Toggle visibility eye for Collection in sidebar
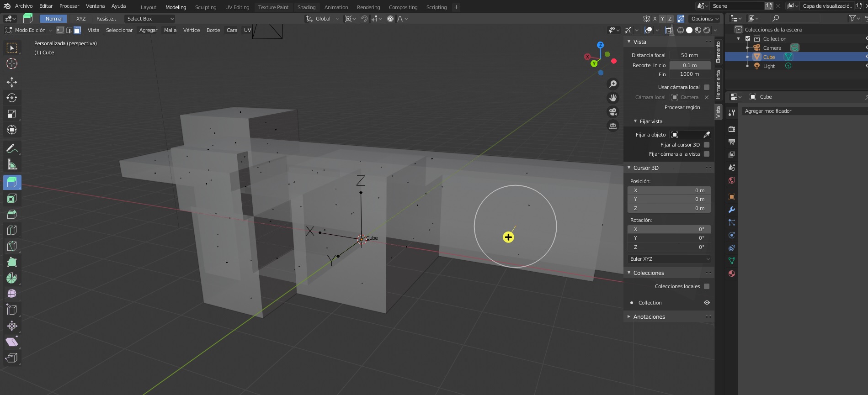The width and height of the screenshot is (868, 395). click(707, 303)
